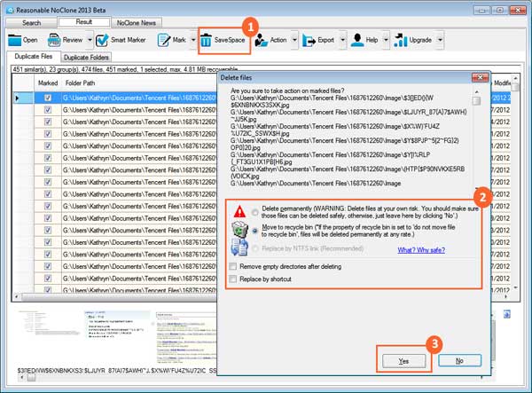Select Move to recycle bin option

pyautogui.click(x=254, y=231)
